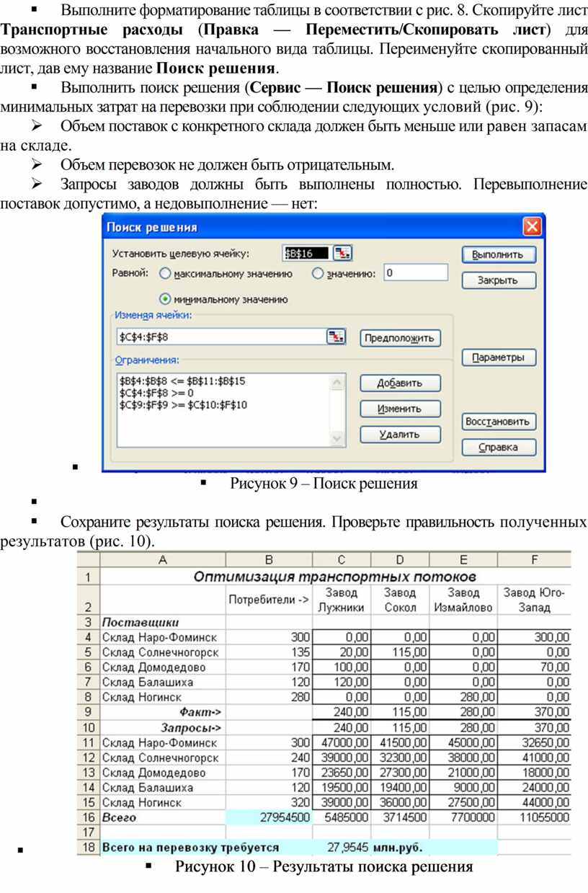Screen dimensions: 588x893
Task: Select минимальному значению radio option
Action: (x=164, y=299)
